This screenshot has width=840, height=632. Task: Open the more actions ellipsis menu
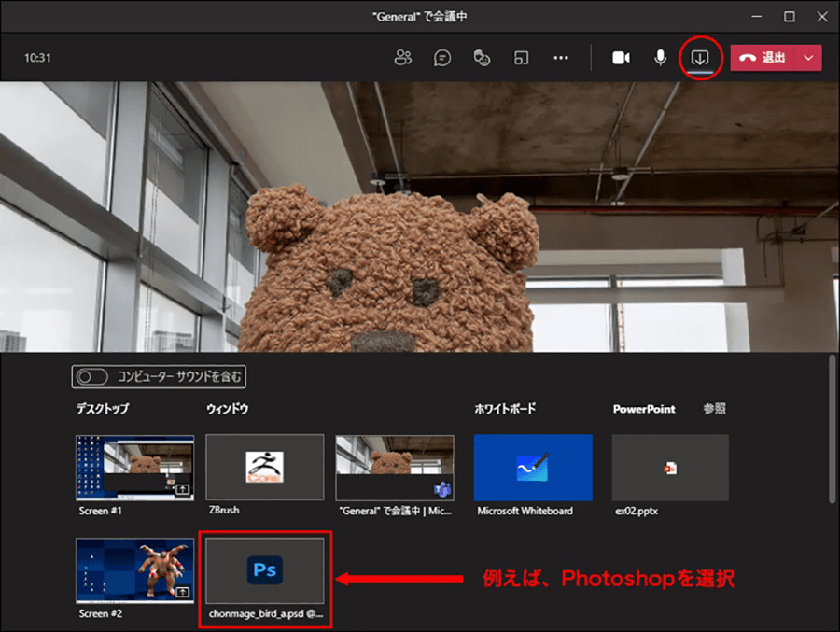561,58
